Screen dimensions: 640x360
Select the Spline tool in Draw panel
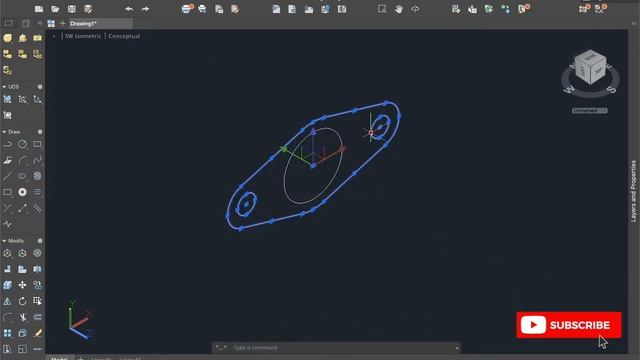coord(37,160)
